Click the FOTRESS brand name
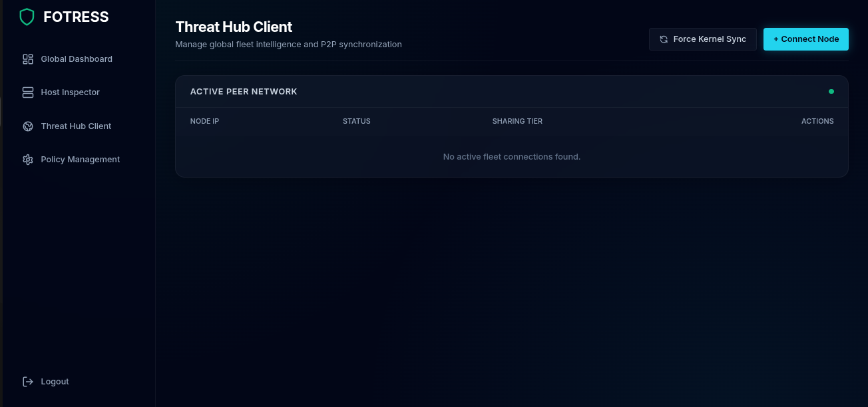The height and width of the screenshot is (407, 868). click(76, 17)
